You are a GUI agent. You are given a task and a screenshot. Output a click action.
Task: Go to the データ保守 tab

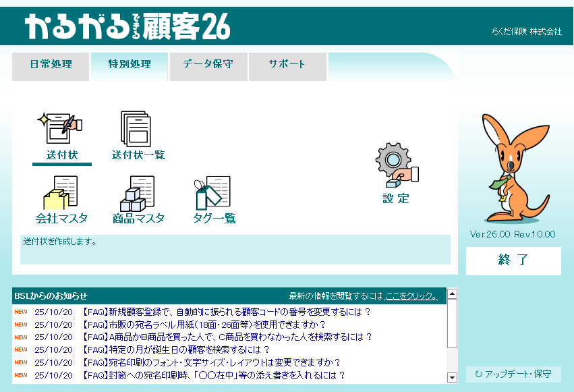pyautogui.click(x=208, y=65)
